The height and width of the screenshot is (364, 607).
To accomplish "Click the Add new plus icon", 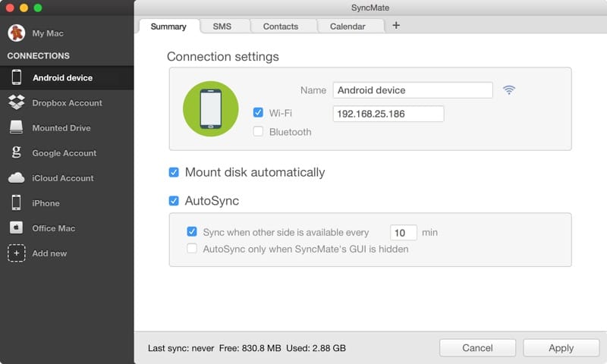I will click(16, 253).
